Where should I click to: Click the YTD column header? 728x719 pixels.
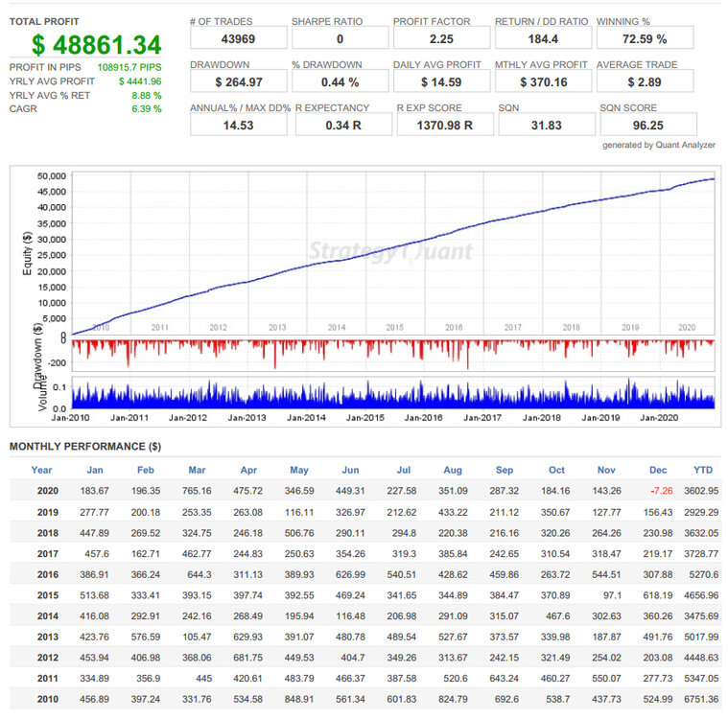703,470
